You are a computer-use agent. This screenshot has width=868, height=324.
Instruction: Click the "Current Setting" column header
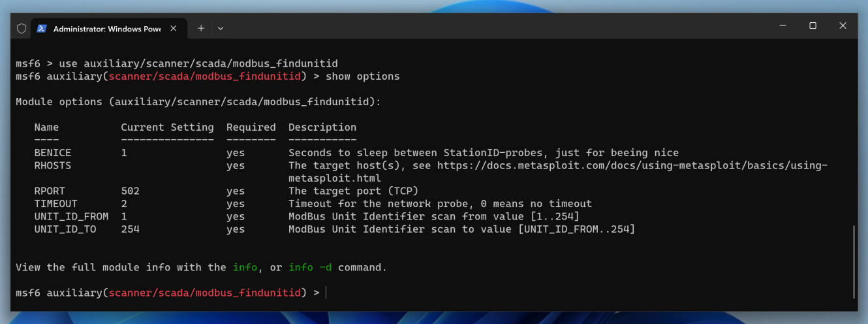(167, 127)
